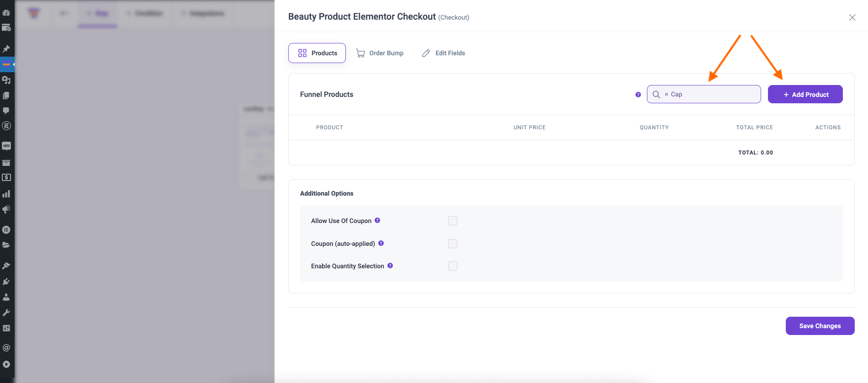Check Enable Quantity Selection option
This screenshot has height=383, width=868.
click(453, 266)
